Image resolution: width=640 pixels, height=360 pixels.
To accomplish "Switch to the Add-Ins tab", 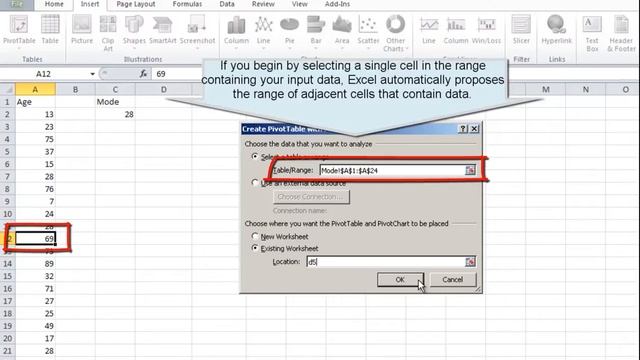I will click(x=337, y=4).
